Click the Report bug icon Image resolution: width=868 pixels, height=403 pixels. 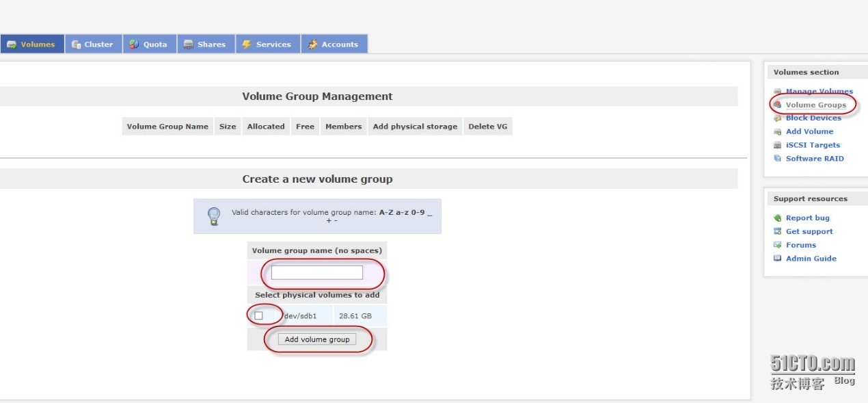[x=777, y=218]
